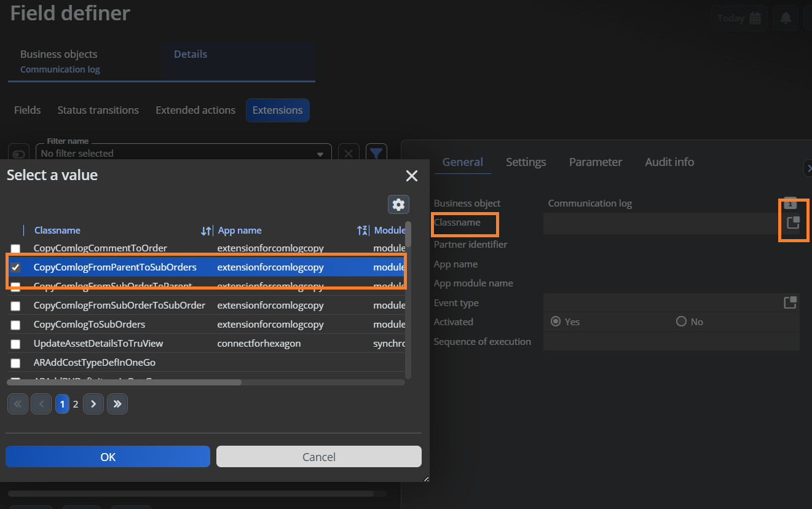Click the CopyComlogFromSubOrderToSubOrder row text
This screenshot has height=509, width=812.
[x=119, y=306]
